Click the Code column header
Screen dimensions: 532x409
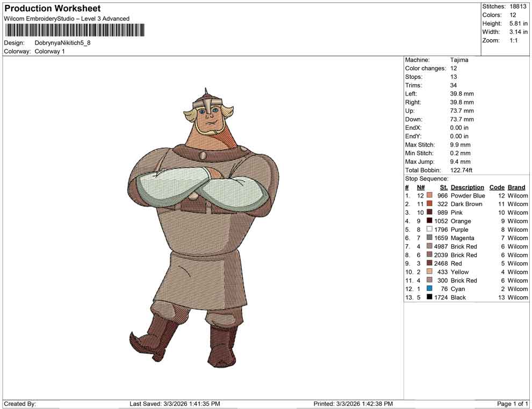[497, 187]
